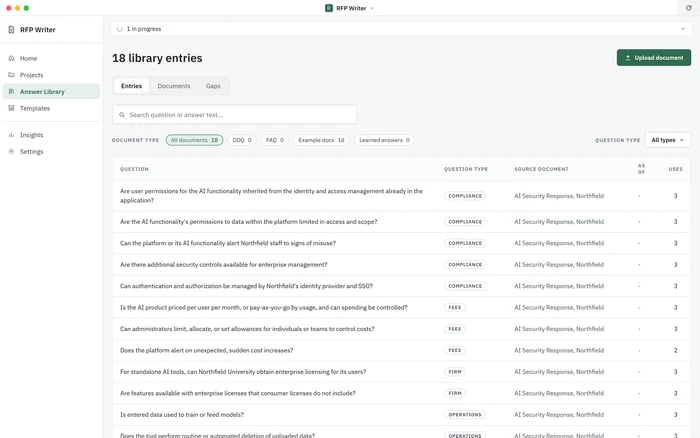This screenshot has width=700, height=438.
Task: Click the search question or answer field
Action: (234, 115)
